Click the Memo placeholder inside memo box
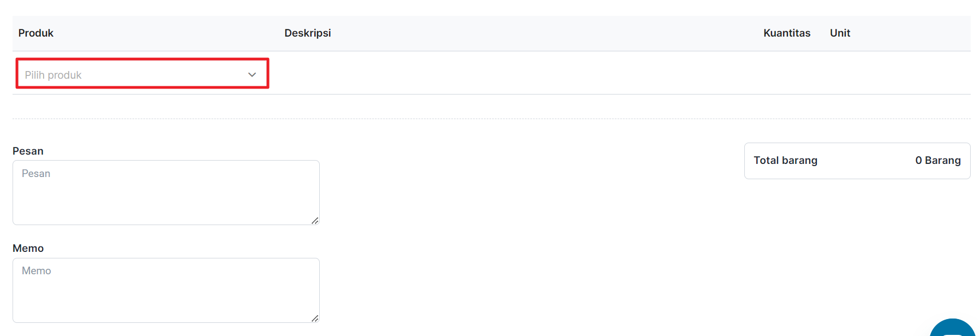 37,270
